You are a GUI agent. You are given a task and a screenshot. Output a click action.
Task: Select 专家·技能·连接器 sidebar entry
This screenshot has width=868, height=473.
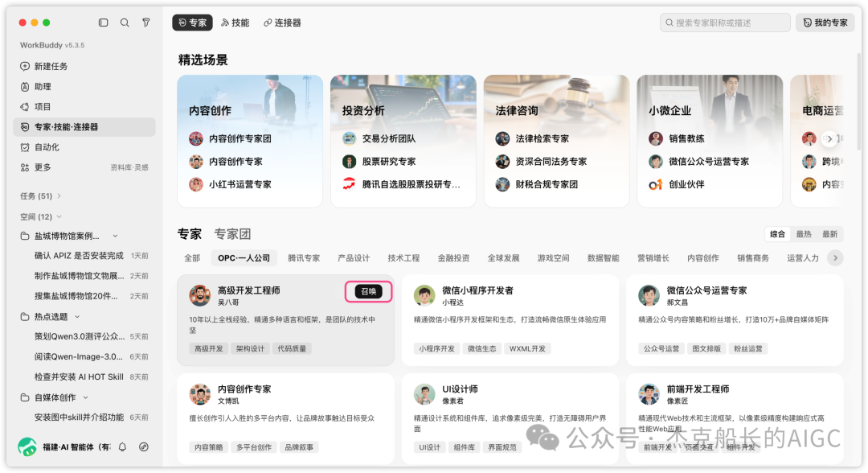[84, 127]
